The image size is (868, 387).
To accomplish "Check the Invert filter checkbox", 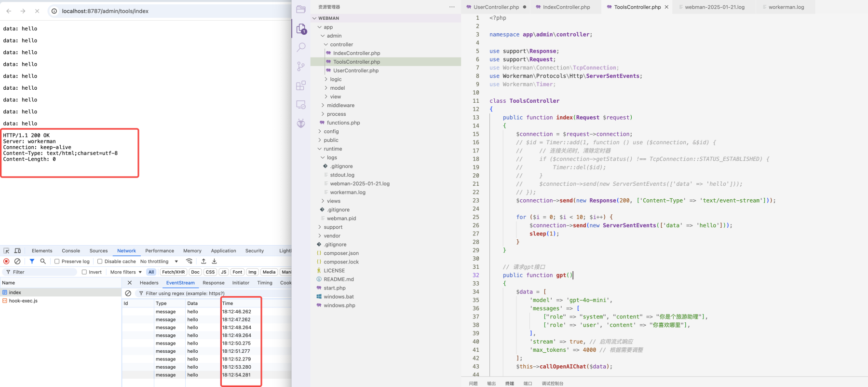I will tap(84, 272).
